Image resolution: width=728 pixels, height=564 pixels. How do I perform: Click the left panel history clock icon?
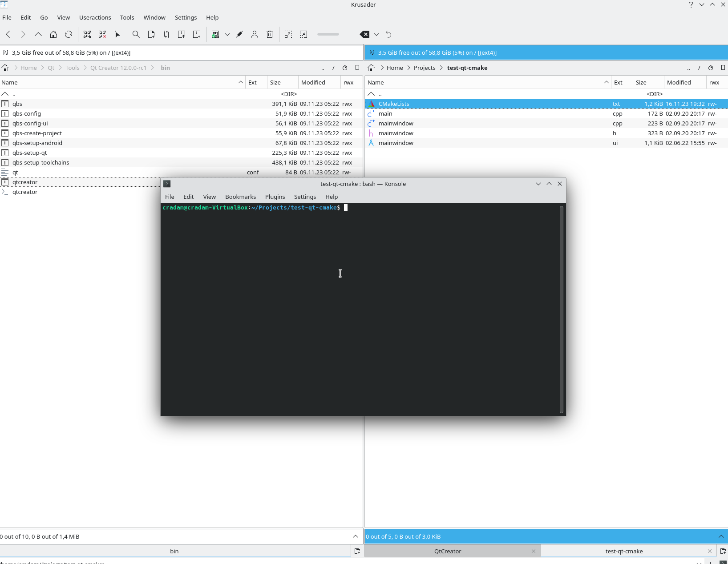click(345, 68)
